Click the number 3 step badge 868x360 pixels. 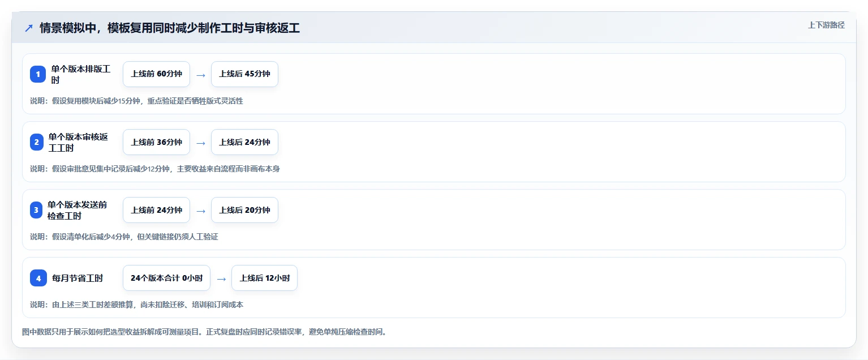pos(36,210)
